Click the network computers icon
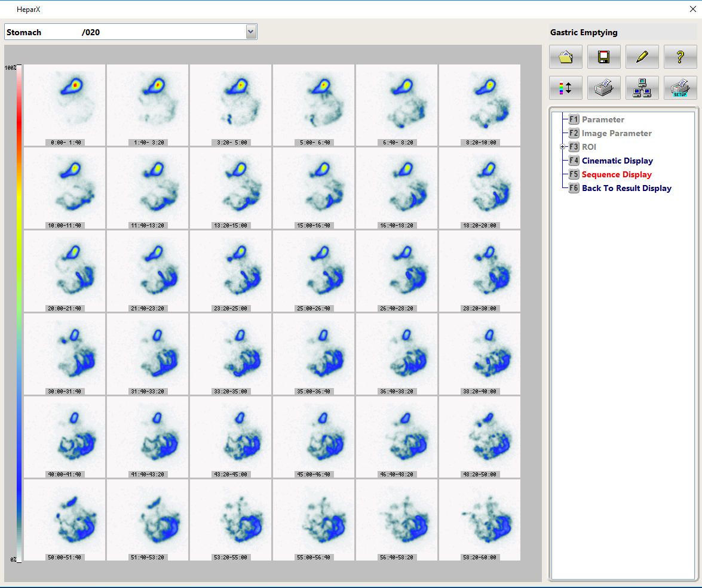702x588 pixels. (x=642, y=88)
